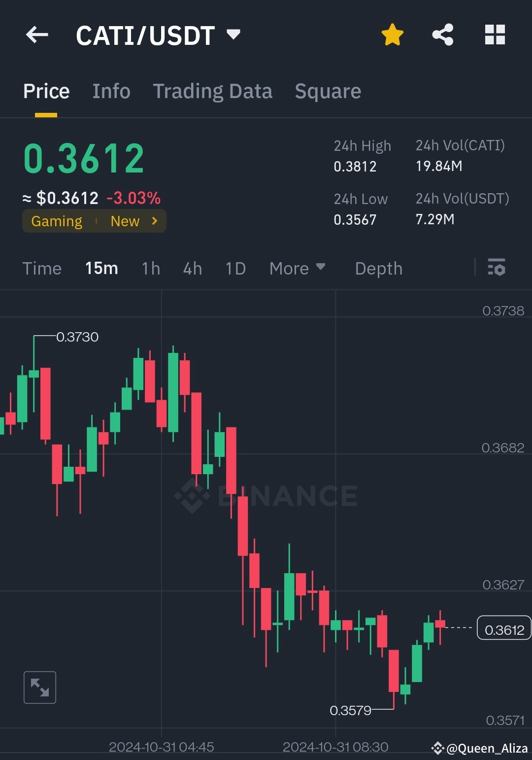Switch the chart to 1h interval
Image resolution: width=532 pixels, height=760 pixels.
tap(150, 268)
